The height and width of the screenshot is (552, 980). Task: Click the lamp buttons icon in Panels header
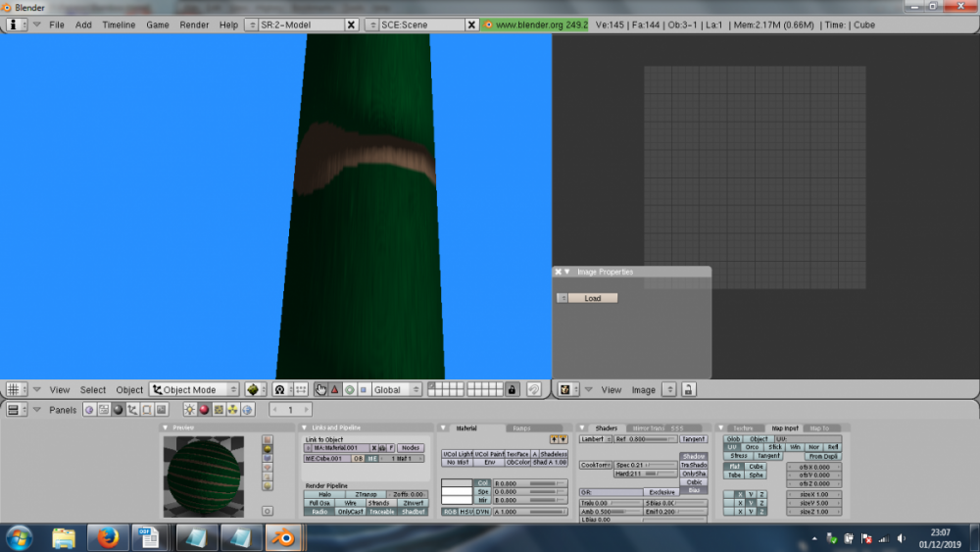(x=189, y=410)
